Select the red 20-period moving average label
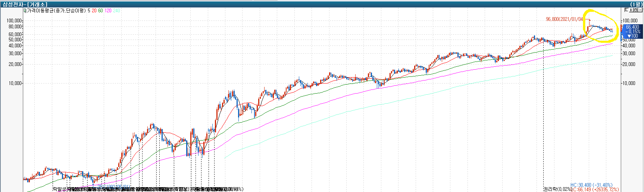 [94, 10]
